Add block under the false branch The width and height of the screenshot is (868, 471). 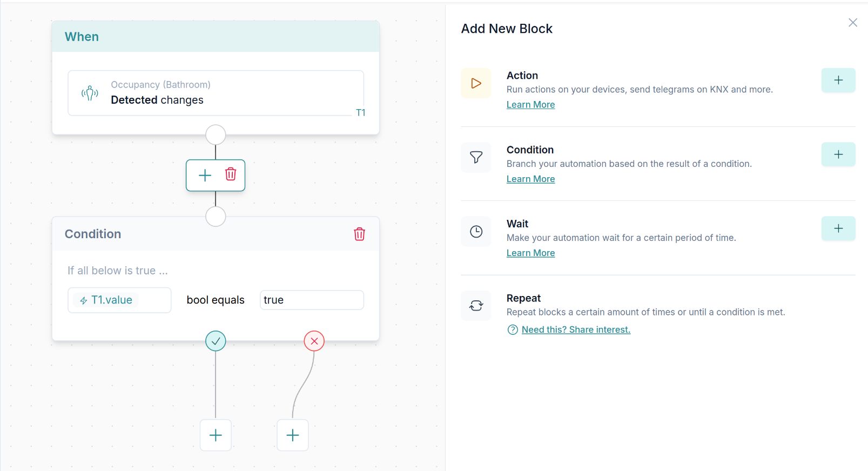pyautogui.click(x=293, y=435)
